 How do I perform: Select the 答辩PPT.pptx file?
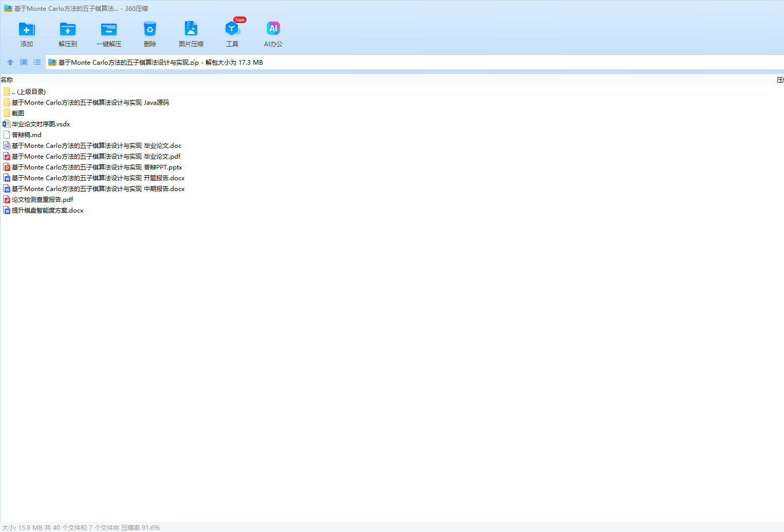(x=97, y=167)
